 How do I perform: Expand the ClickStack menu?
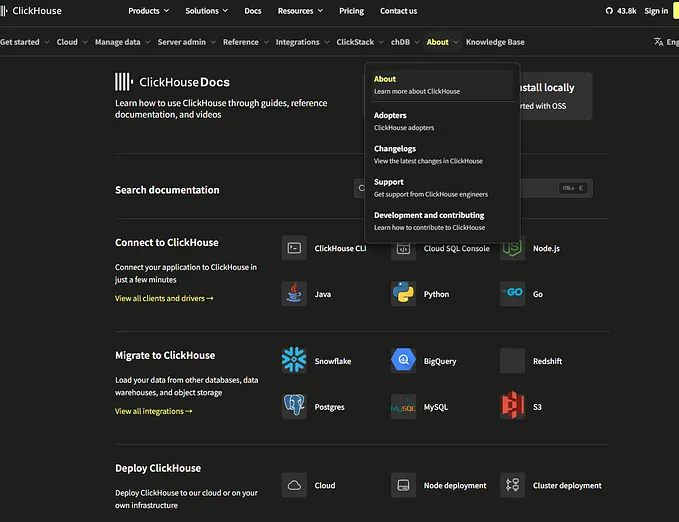[x=360, y=42]
